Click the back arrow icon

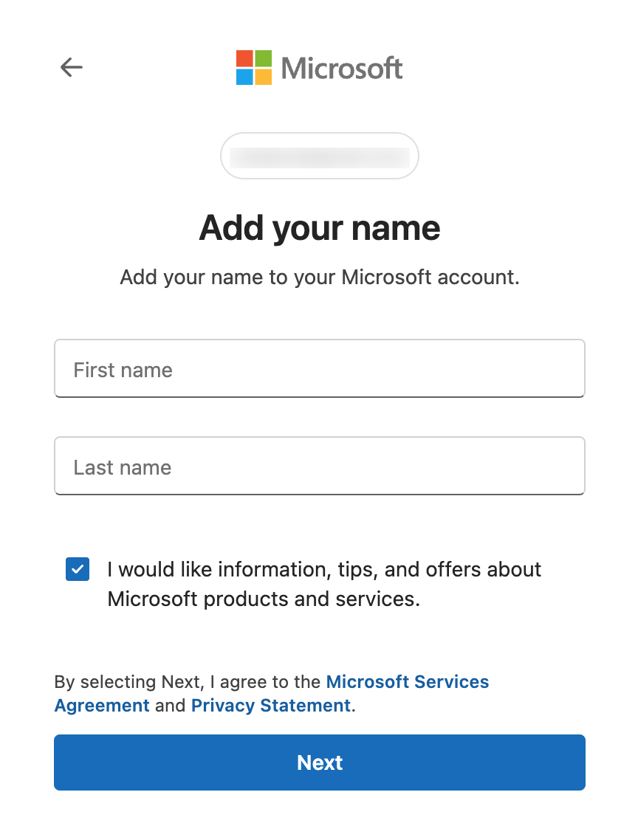(x=71, y=67)
